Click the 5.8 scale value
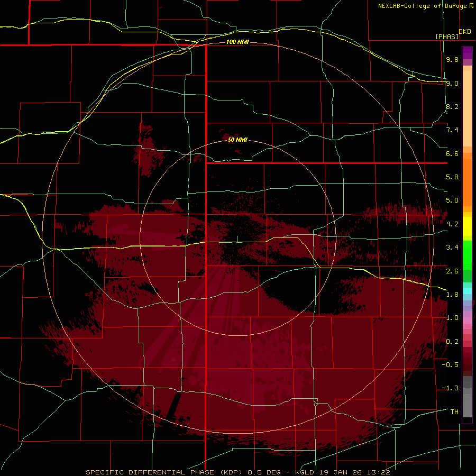The image size is (476, 476). pos(452,177)
